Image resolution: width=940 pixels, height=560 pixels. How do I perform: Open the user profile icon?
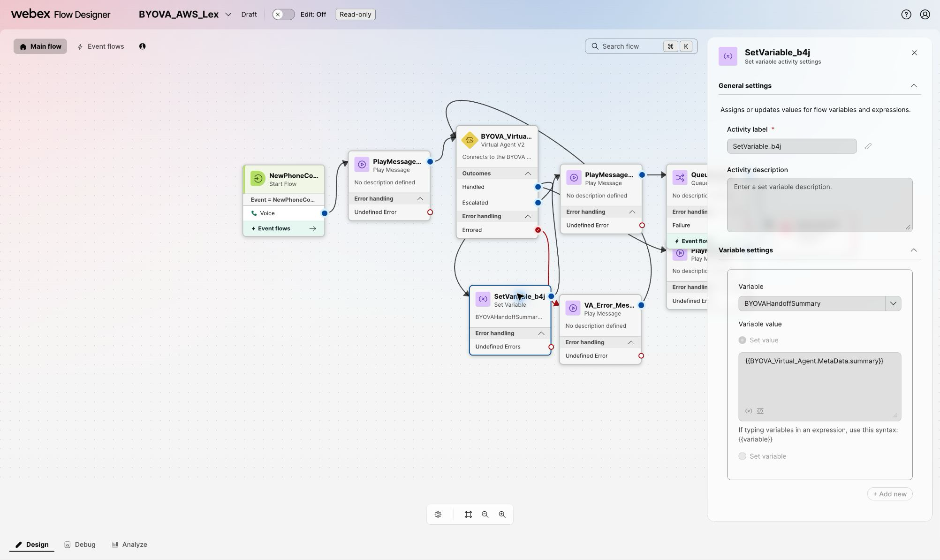925,15
